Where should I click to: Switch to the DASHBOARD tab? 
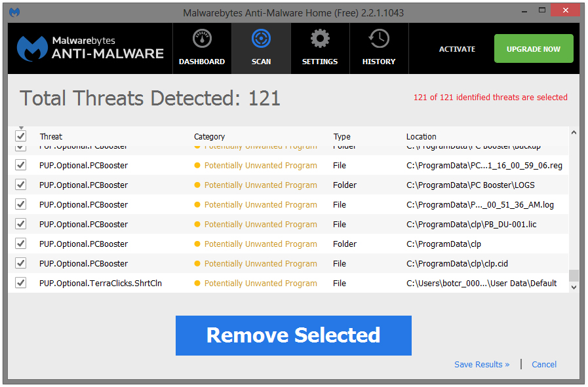[x=202, y=48]
